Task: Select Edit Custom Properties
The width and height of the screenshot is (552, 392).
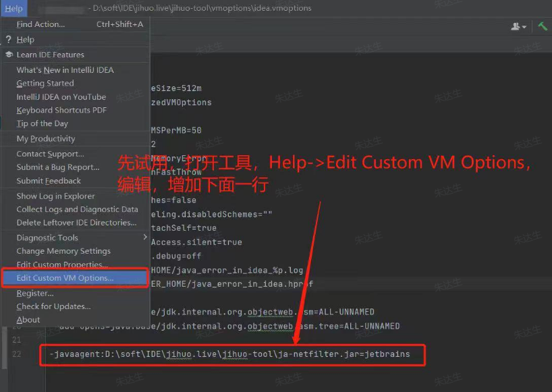Action: click(x=76, y=264)
